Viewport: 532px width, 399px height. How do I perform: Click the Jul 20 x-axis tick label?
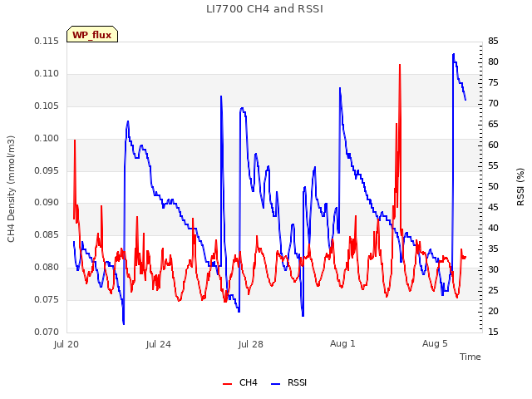click(66, 344)
